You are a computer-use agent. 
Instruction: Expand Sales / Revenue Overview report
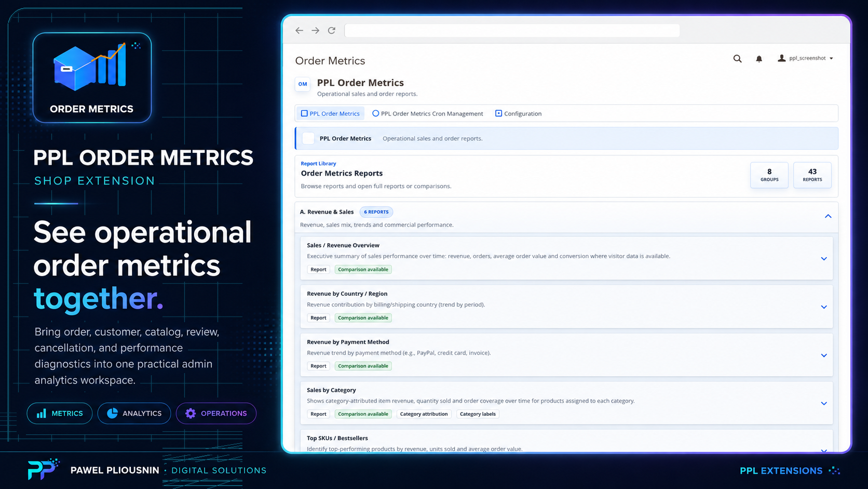(824, 259)
